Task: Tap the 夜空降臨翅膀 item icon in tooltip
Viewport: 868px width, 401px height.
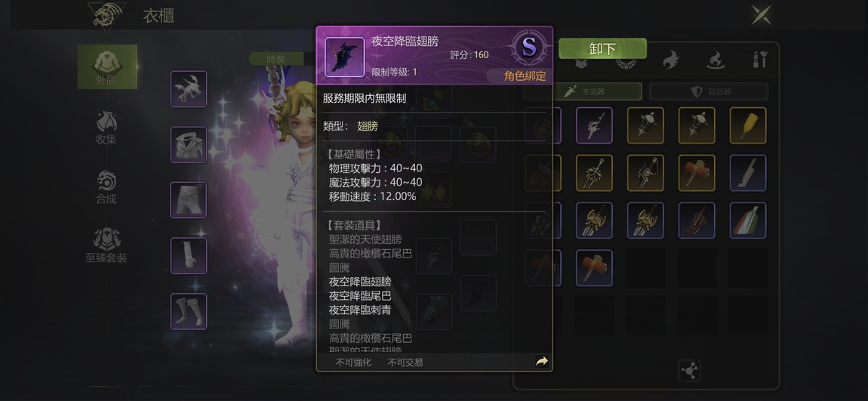Action: tap(344, 57)
